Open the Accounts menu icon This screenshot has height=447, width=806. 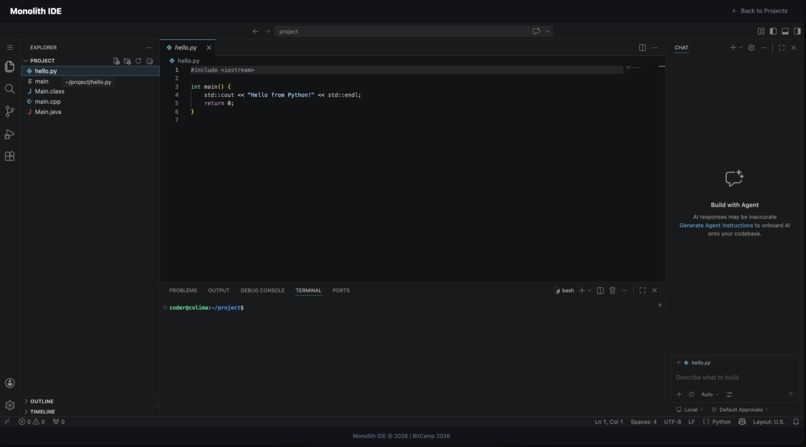(10, 383)
